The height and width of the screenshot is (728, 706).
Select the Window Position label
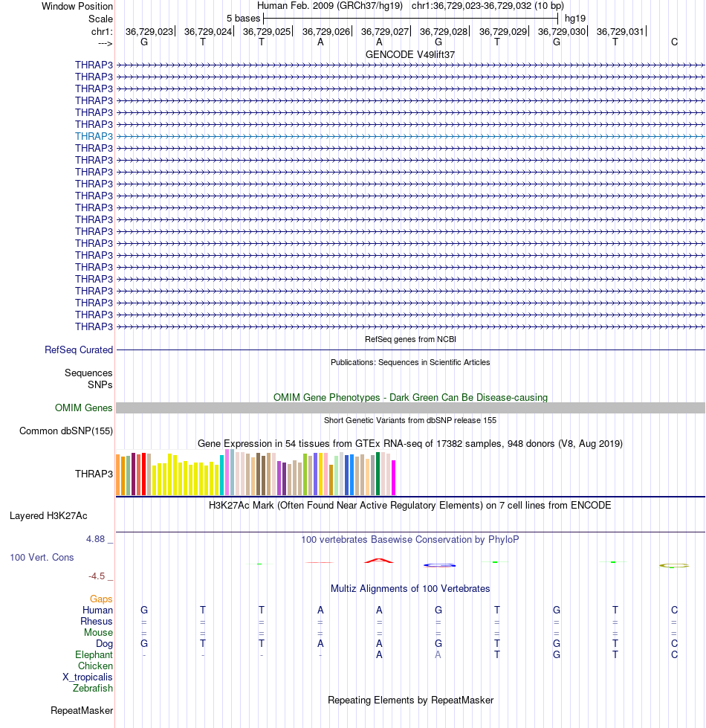coord(77,6)
